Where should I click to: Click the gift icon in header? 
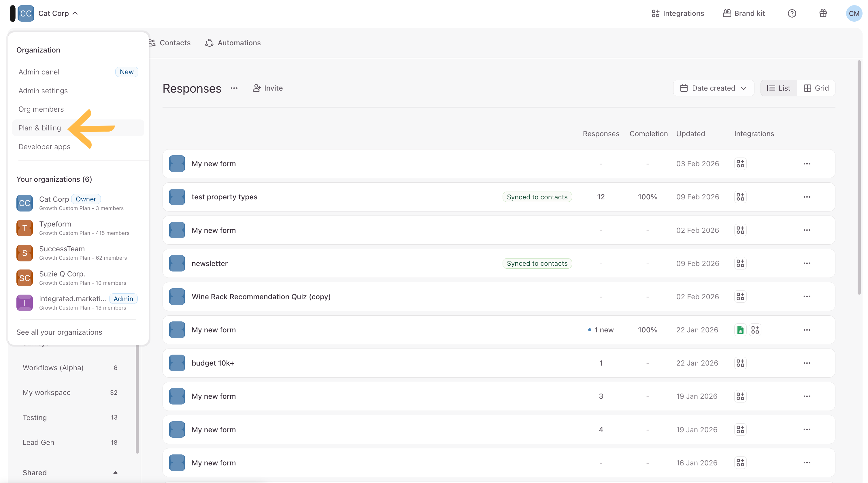click(823, 14)
